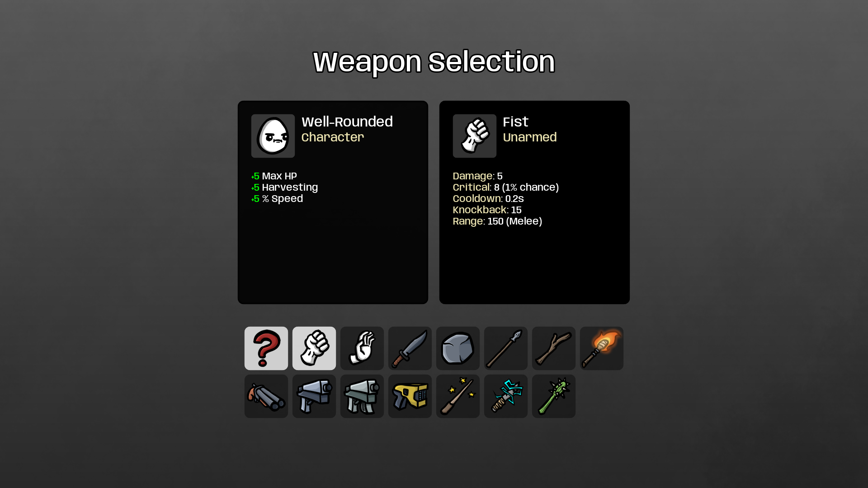
Task: Click the Well-Rounded character info panel
Action: click(x=333, y=202)
